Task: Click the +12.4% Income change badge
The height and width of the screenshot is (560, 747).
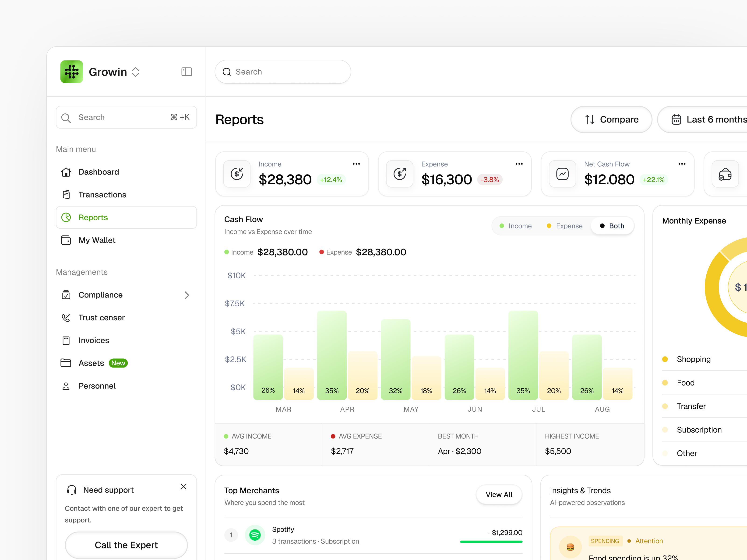Action: click(331, 180)
